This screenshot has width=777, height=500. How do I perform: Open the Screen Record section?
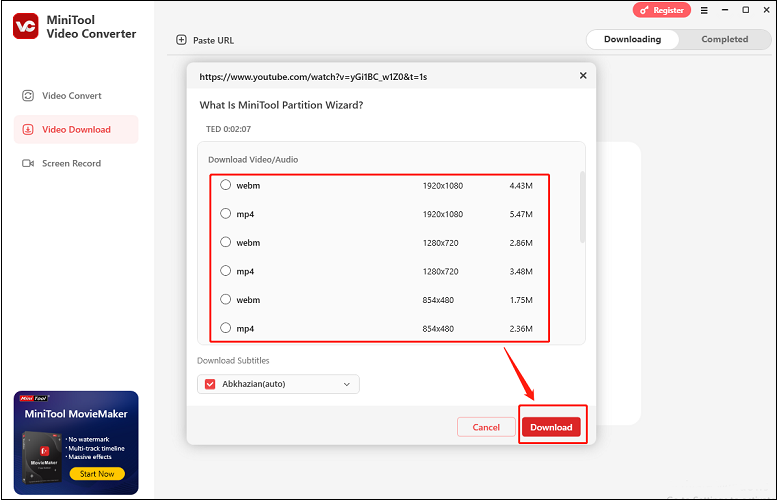(76, 163)
